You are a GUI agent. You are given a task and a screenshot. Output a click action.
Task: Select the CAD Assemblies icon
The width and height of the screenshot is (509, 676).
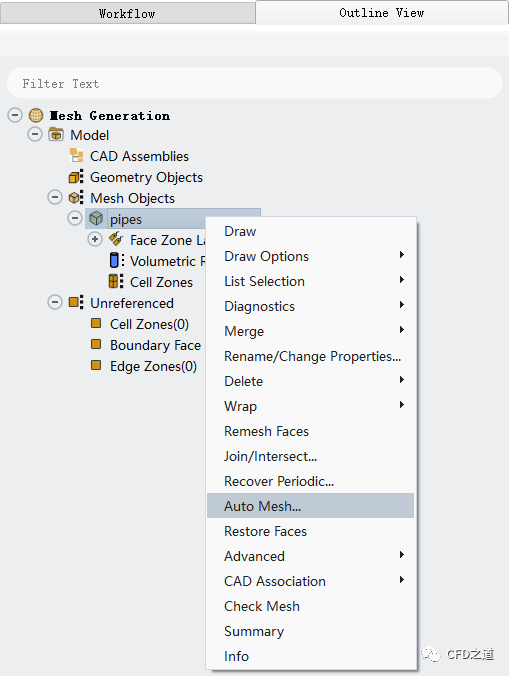click(x=76, y=156)
